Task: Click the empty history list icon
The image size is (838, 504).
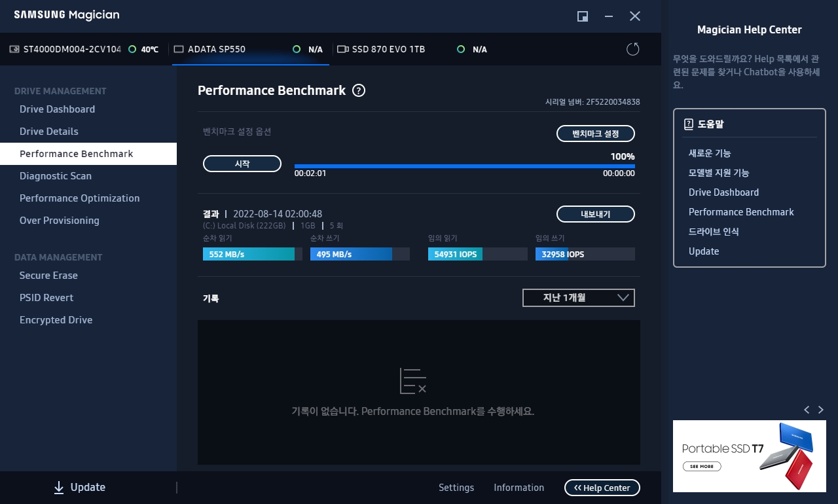Action: (x=413, y=381)
